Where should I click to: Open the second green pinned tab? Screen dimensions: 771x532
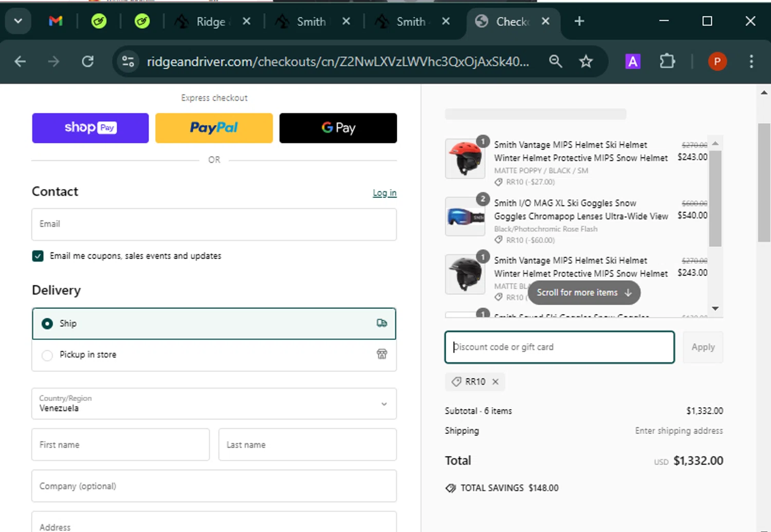point(142,21)
